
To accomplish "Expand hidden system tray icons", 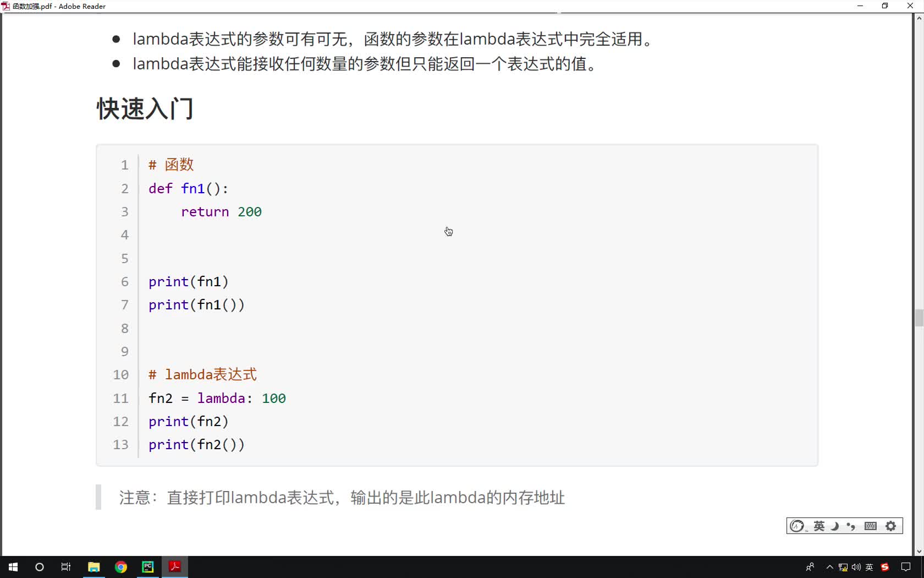I will click(x=829, y=567).
